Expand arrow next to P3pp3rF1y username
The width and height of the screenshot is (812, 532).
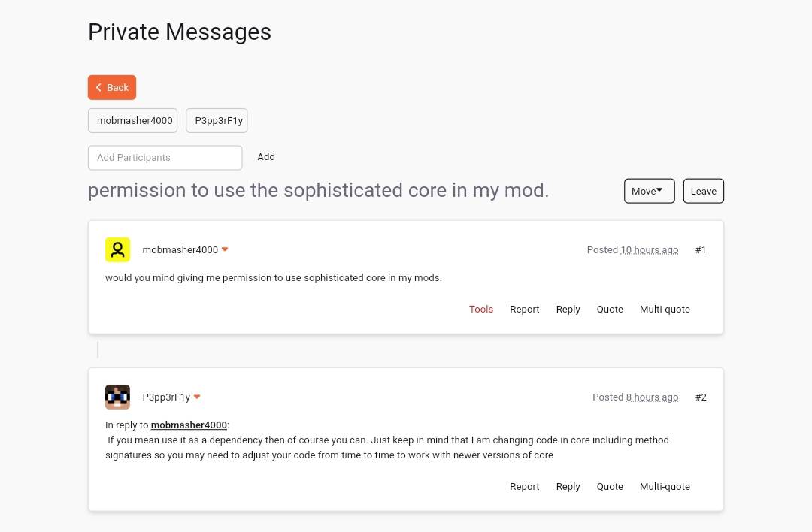pos(197,397)
